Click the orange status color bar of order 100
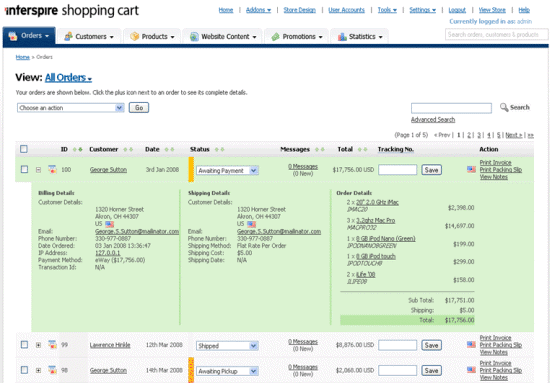 pos(191,170)
